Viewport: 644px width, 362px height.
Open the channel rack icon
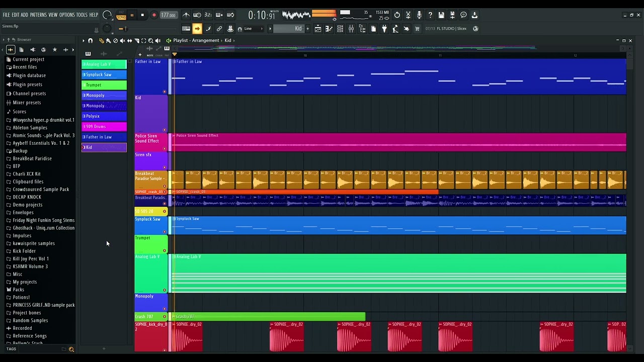[340, 29]
